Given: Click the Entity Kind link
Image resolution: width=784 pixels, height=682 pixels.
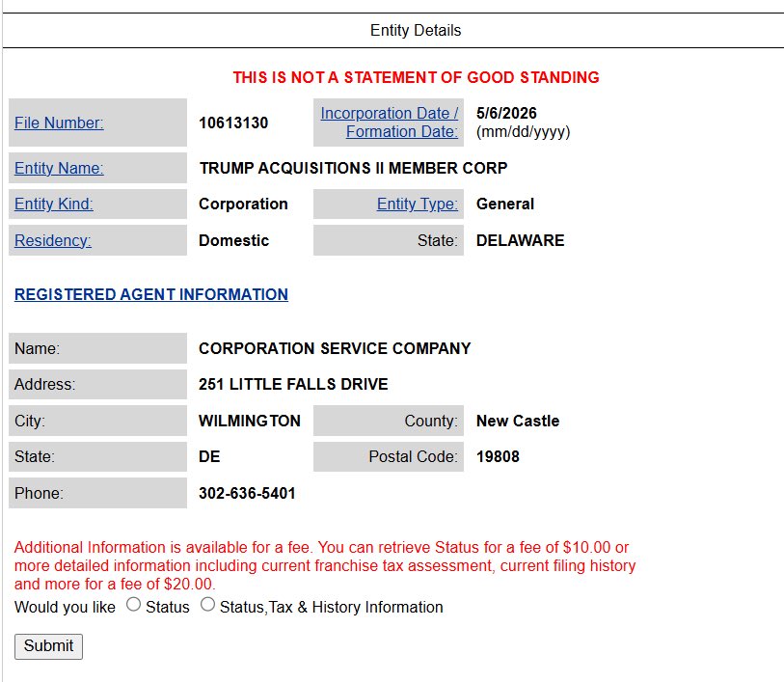Looking at the screenshot, I should coord(53,204).
